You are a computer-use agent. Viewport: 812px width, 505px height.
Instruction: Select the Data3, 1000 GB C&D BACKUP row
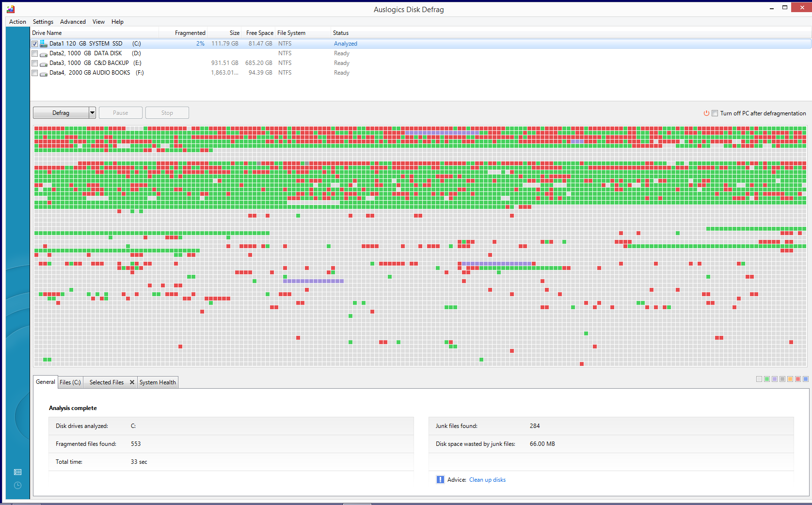tap(421, 63)
